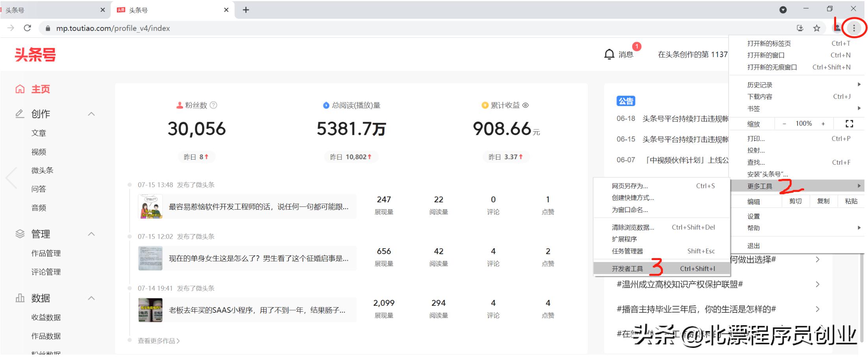This screenshot has height=357, width=868.
Task: Collapse the 创作 section chevron
Action: (91, 113)
